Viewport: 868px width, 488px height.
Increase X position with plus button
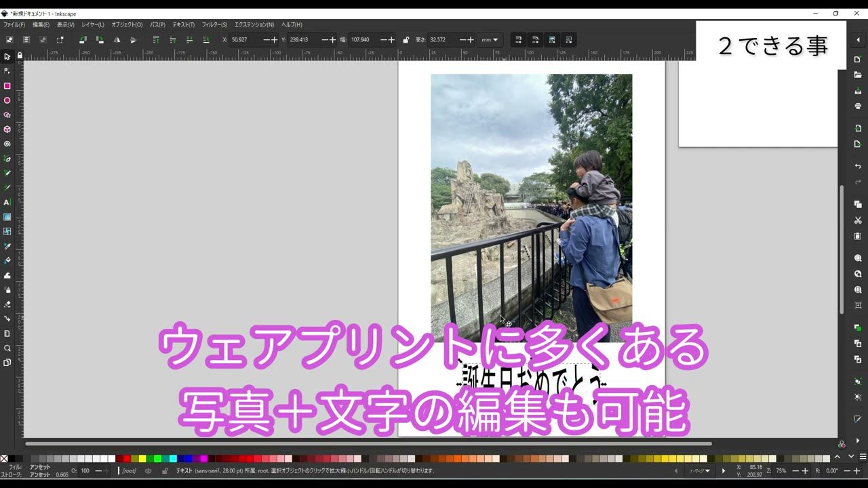[x=274, y=39]
